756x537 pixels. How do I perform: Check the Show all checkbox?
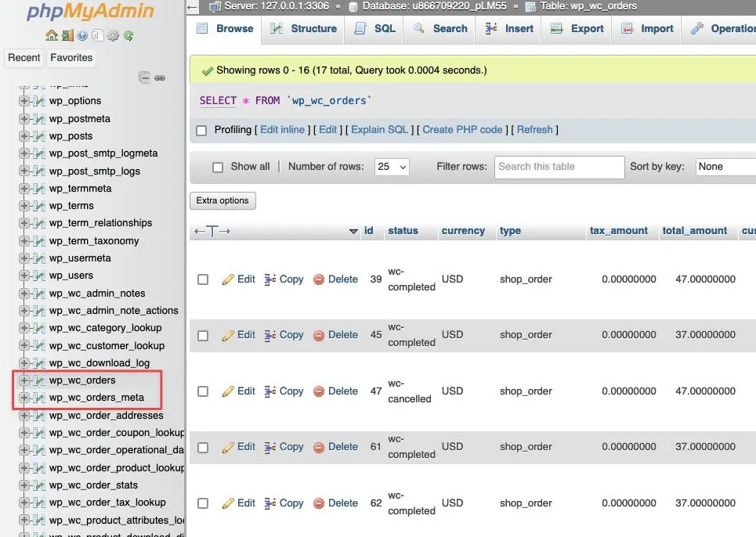(218, 167)
